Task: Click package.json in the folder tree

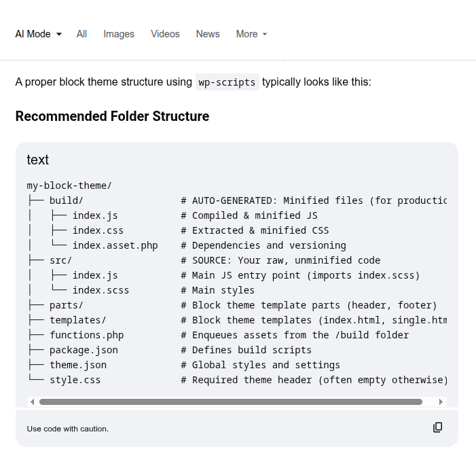Action: coord(84,350)
